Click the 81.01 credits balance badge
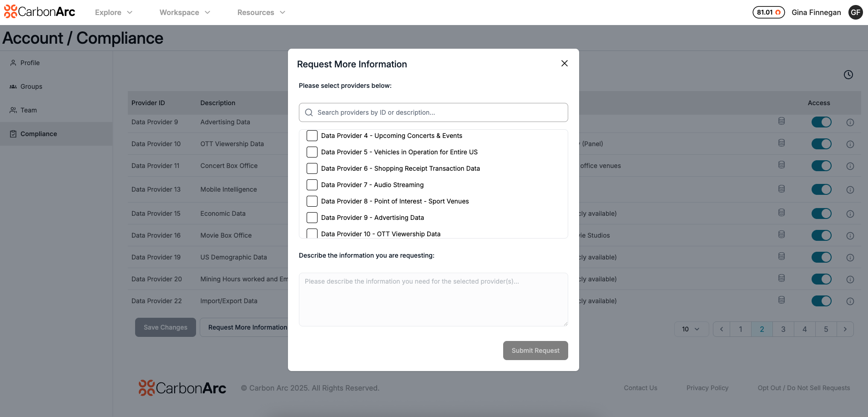 [768, 12]
